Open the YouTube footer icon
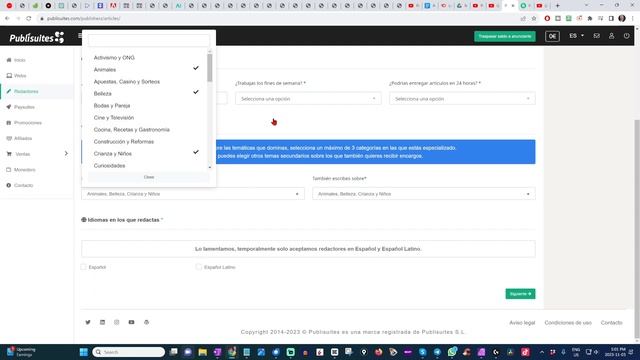The image size is (640, 360). point(131,322)
